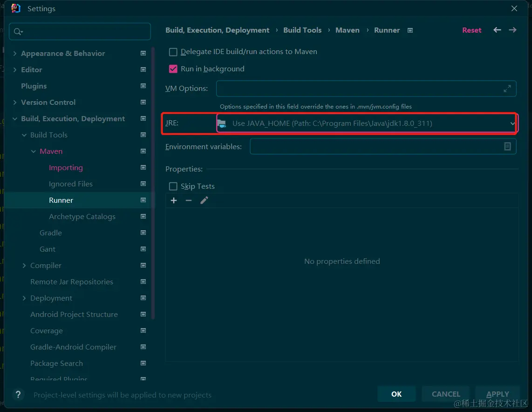Open Gradle settings page
The image size is (532, 412).
pyautogui.click(x=51, y=233)
